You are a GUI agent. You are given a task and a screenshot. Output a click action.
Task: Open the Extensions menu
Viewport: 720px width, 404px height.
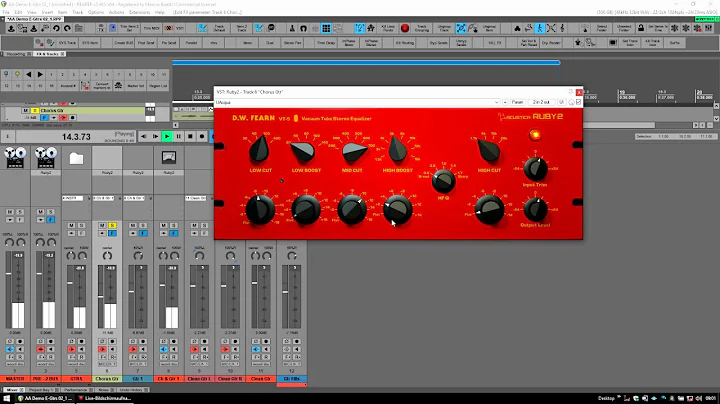click(139, 12)
